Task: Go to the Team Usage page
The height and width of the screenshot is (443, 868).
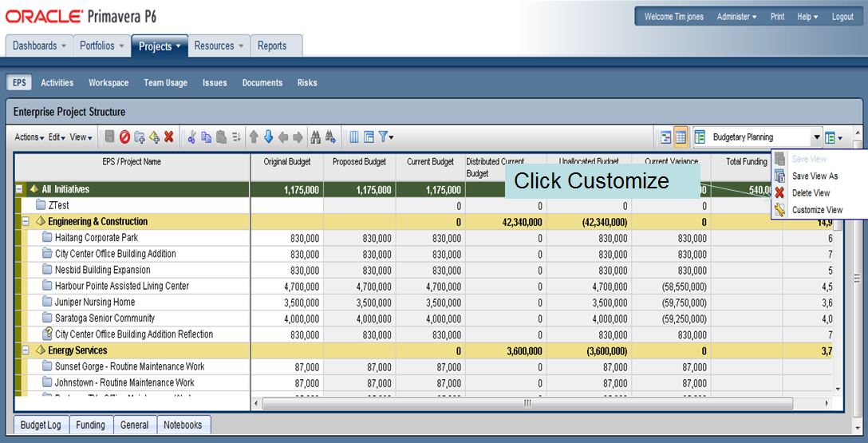Action: point(165,82)
